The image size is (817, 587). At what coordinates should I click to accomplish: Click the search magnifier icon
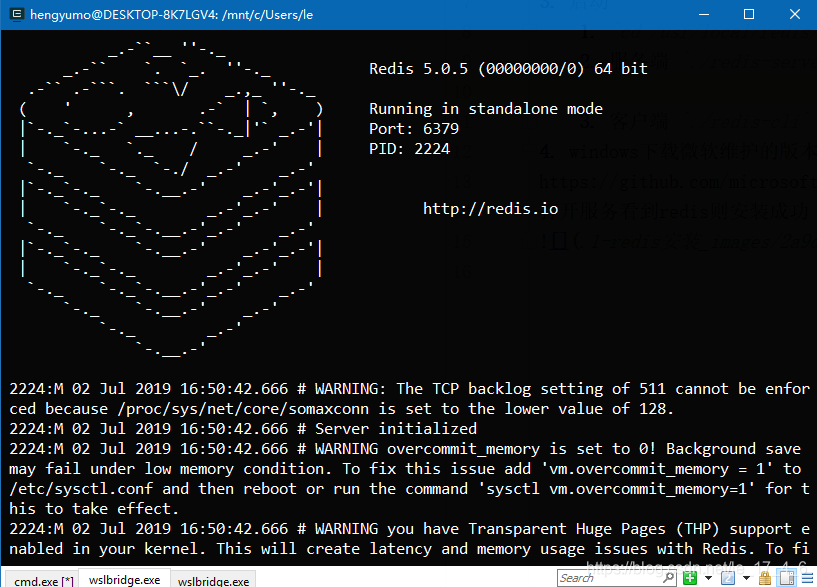669,578
